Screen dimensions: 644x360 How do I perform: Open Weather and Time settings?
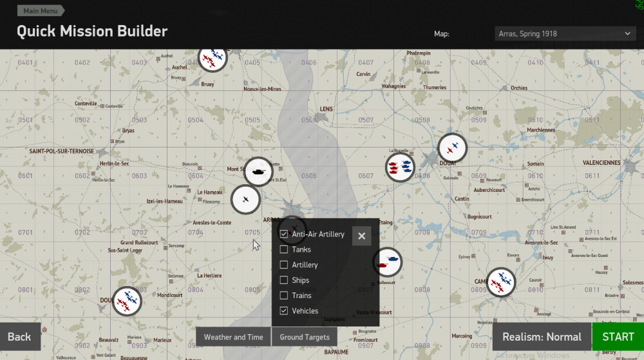pyautogui.click(x=233, y=337)
